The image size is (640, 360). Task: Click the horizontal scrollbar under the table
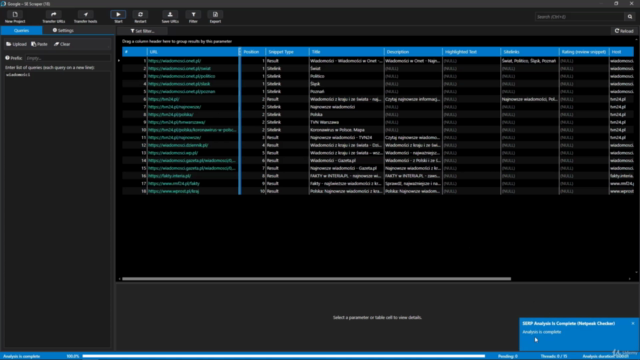pos(316,279)
